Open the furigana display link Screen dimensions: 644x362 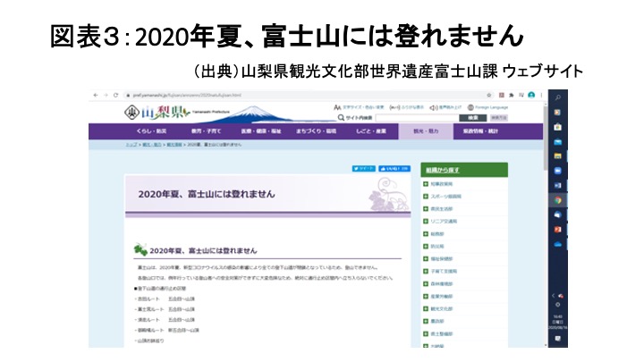[407, 107]
